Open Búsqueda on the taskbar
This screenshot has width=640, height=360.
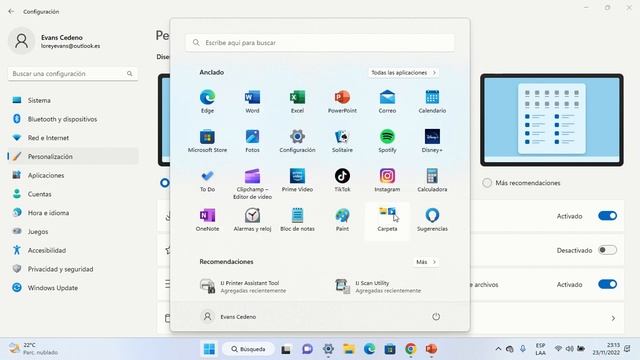(248, 349)
